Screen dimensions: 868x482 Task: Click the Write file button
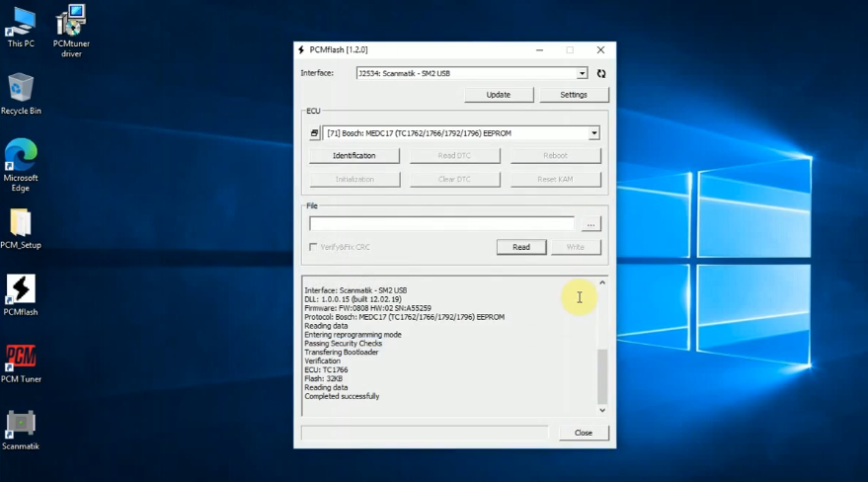point(576,247)
